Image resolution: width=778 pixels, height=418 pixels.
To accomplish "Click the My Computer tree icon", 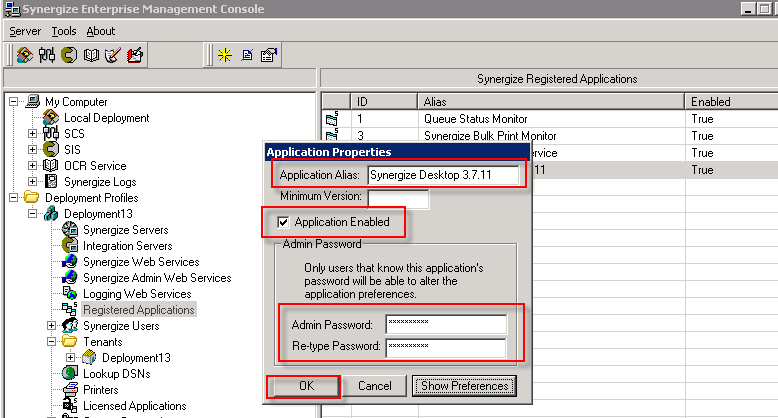I will 33,101.
